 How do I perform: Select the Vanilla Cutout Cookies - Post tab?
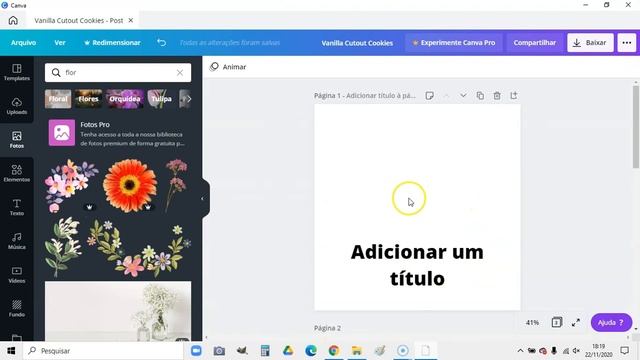pyautogui.click(x=78, y=20)
